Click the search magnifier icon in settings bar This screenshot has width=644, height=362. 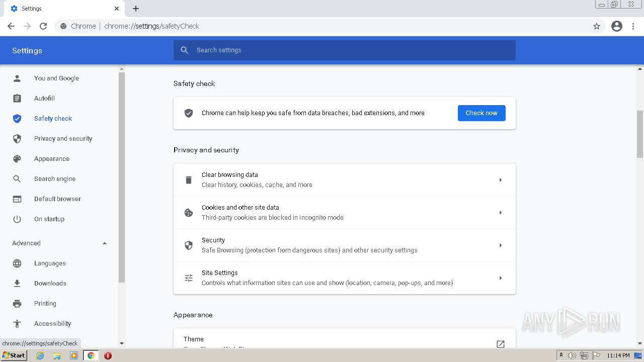pos(185,50)
